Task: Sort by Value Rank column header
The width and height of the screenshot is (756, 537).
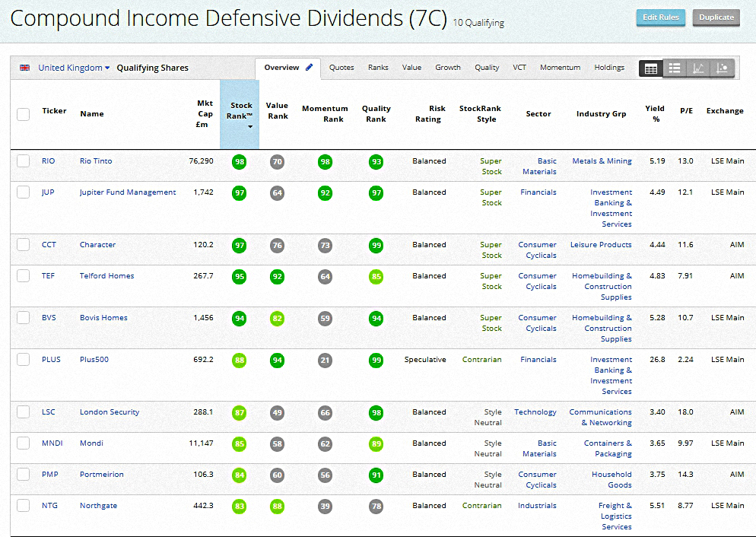Action: 278,111
